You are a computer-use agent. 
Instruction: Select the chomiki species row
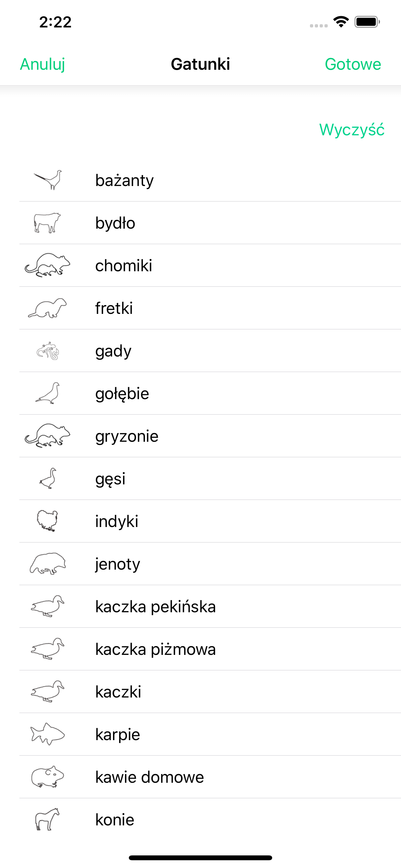[210, 265]
